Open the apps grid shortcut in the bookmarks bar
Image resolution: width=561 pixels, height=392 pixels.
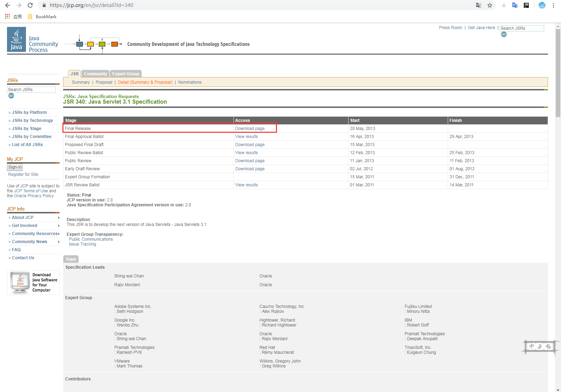pyautogui.click(x=7, y=16)
